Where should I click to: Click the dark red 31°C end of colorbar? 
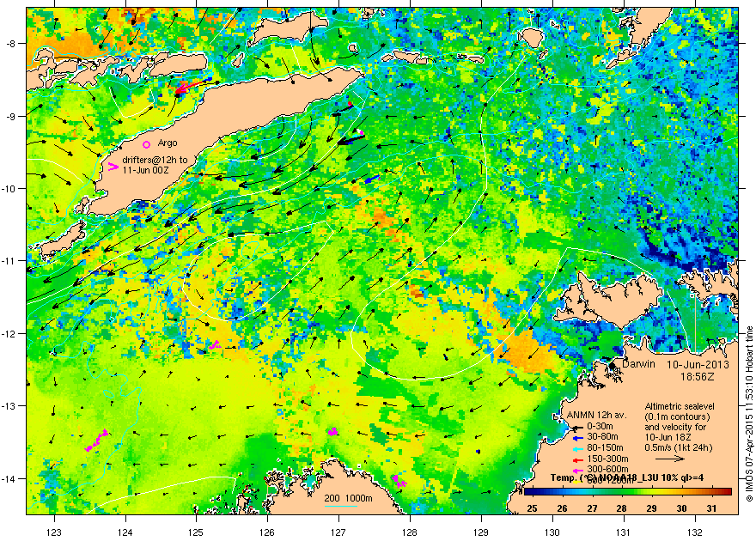click(727, 492)
